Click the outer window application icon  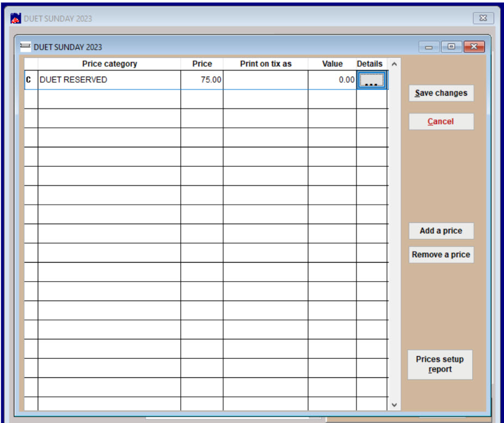click(x=16, y=18)
